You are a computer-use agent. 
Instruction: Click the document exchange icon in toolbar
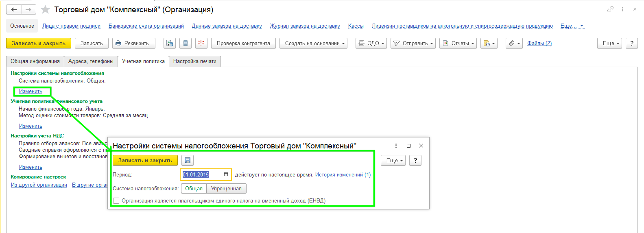170,43
